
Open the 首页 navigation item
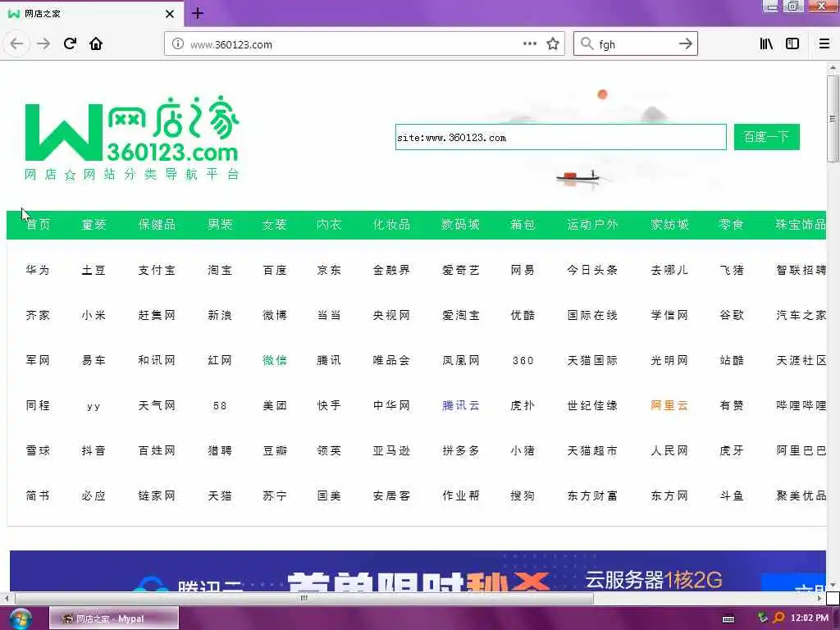click(38, 225)
